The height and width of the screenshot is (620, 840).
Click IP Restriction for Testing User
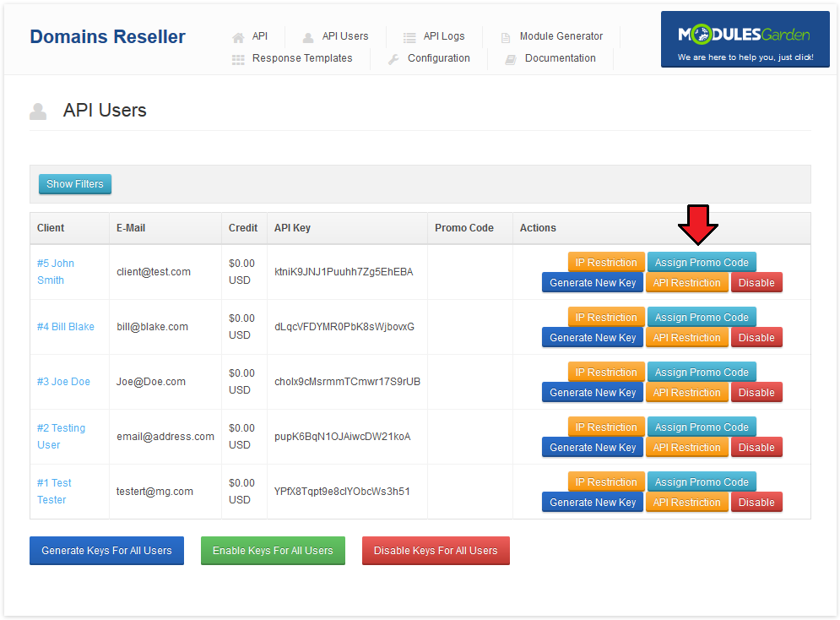(x=606, y=427)
